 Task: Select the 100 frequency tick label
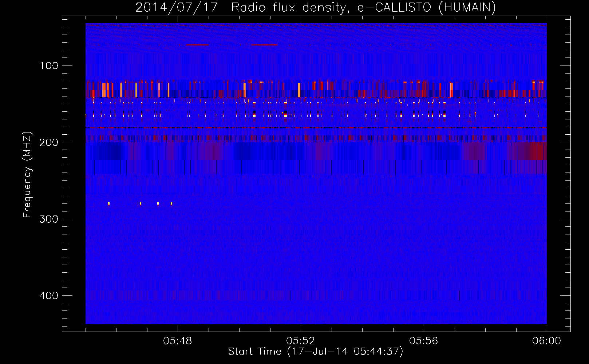click(49, 66)
